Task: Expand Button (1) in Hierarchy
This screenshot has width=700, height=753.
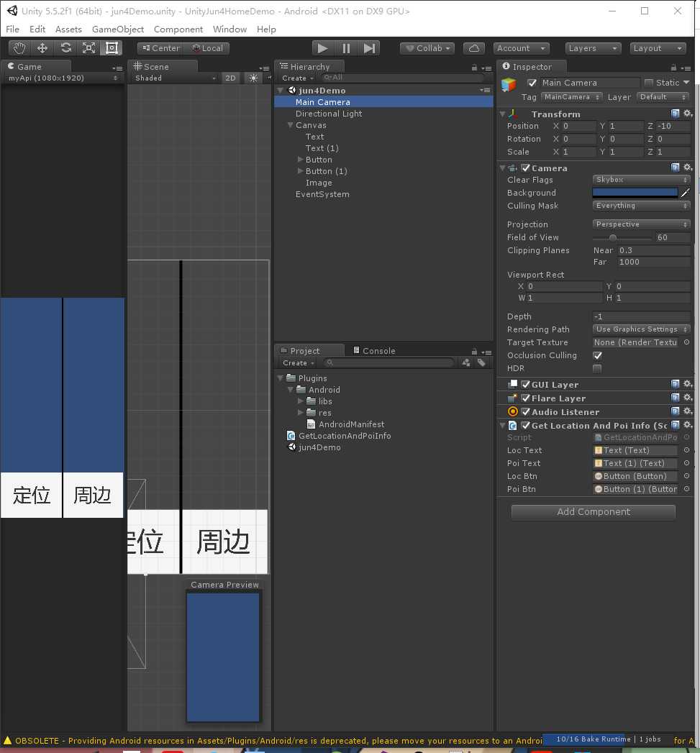Action: click(x=300, y=171)
